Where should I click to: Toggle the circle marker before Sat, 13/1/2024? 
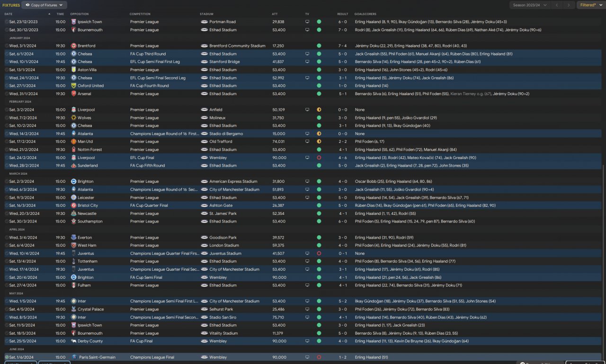[x=7, y=70]
